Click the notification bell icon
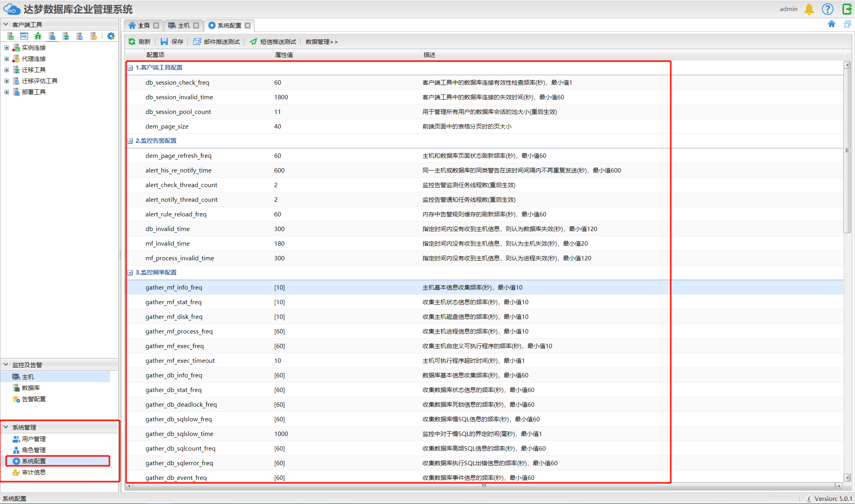The height and width of the screenshot is (504, 855). coord(809,9)
